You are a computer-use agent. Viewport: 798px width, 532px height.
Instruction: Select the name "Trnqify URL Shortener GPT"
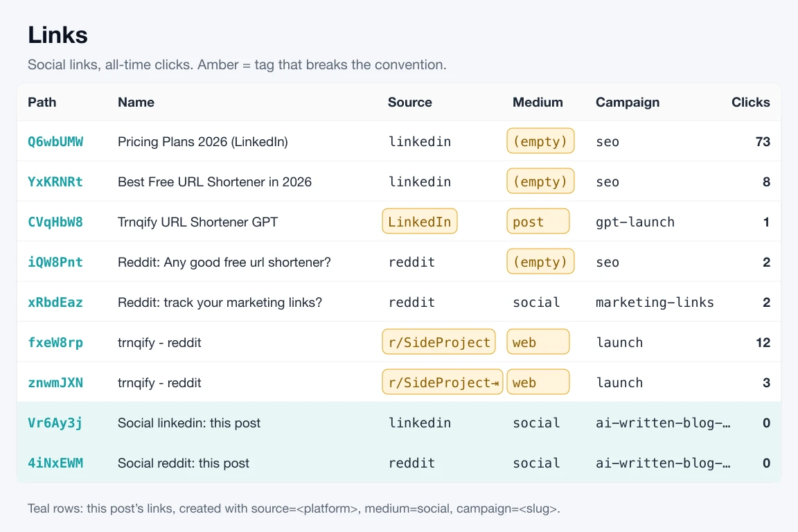pyautogui.click(x=197, y=222)
